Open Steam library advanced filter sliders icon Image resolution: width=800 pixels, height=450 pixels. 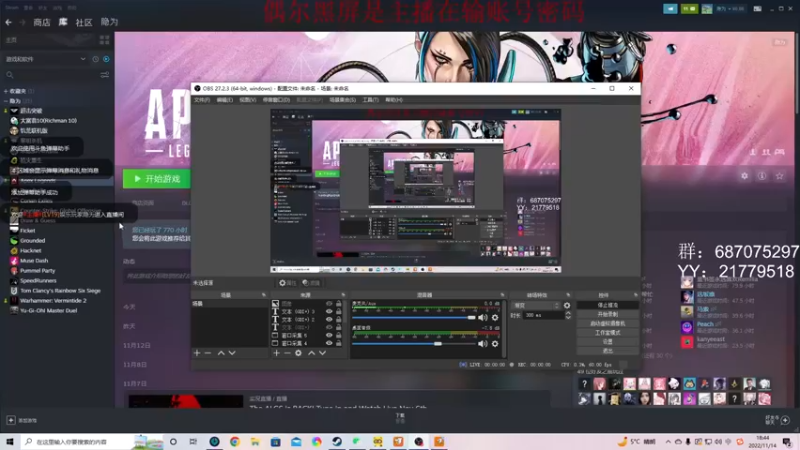105,75
